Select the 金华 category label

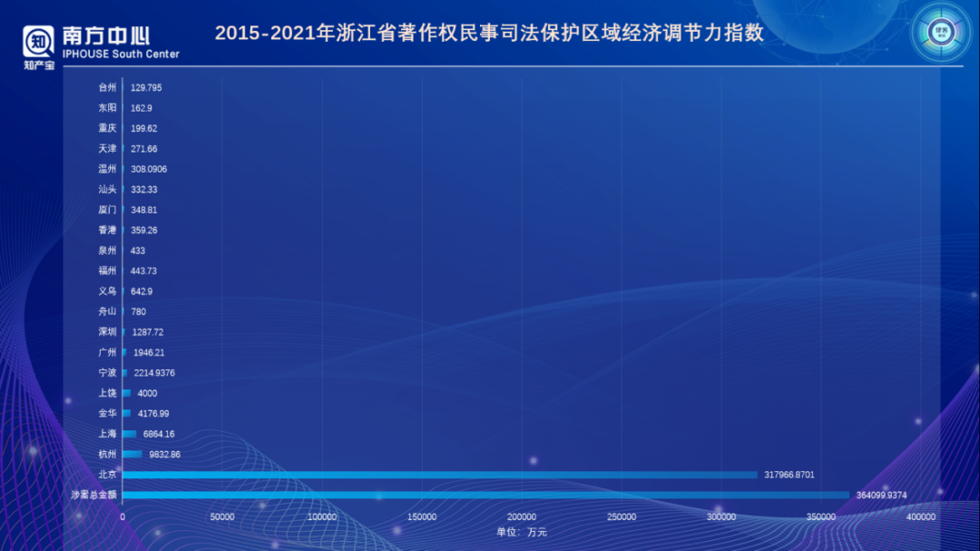tap(107, 413)
